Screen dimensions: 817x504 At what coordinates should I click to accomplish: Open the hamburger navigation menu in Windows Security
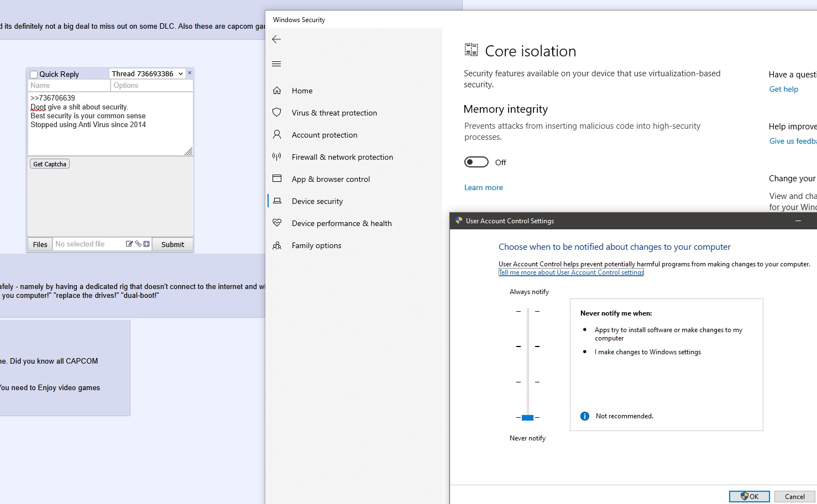277,64
